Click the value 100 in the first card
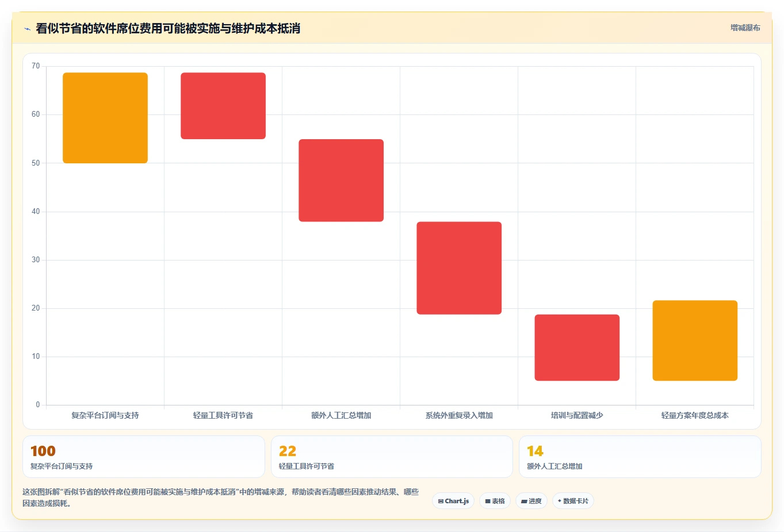 click(43, 451)
